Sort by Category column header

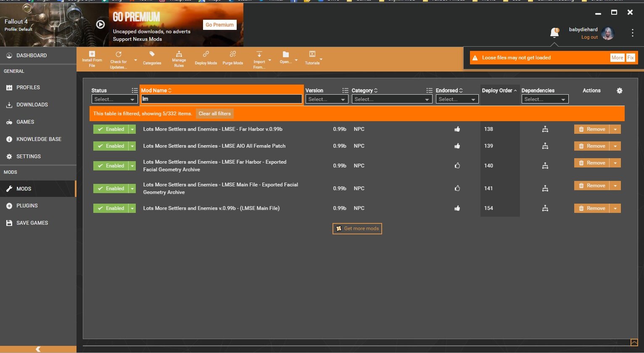364,90
